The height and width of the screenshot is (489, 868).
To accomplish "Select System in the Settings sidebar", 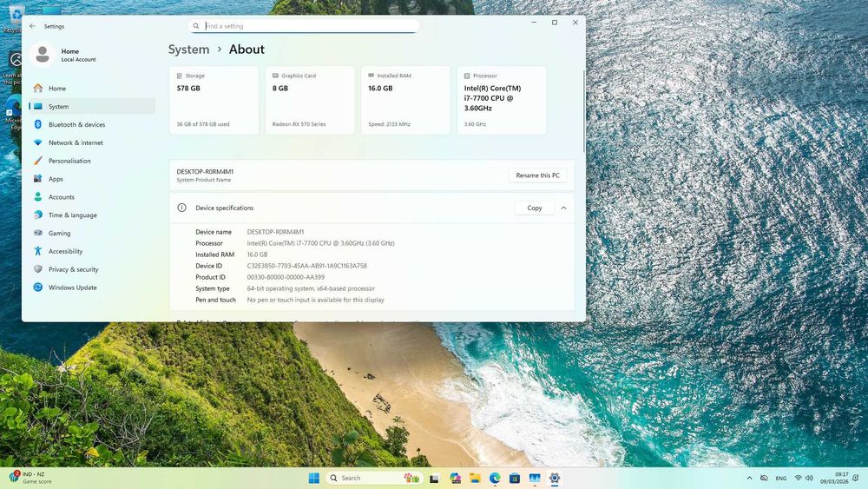I will pyautogui.click(x=92, y=106).
